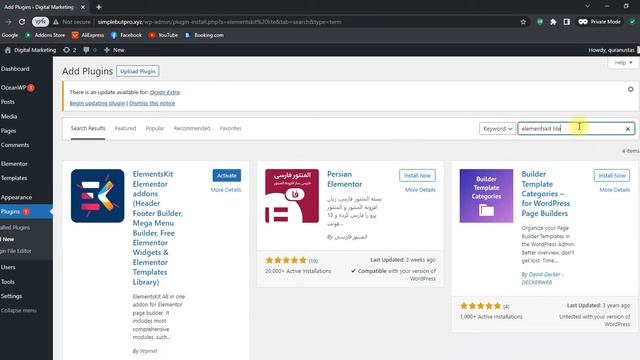Open ElementsKit Elementor addons title link
Image resolution: width=640 pixels, height=360 pixels.
click(x=157, y=228)
